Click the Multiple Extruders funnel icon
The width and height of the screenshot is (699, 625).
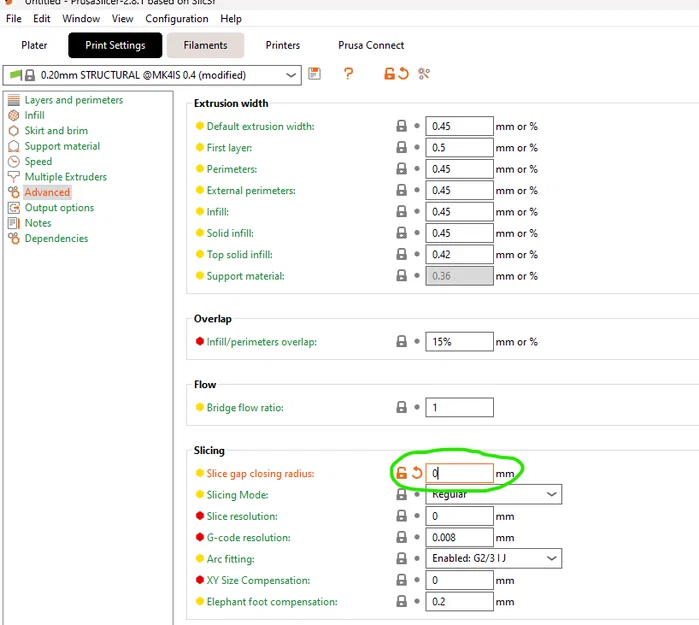coord(14,177)
